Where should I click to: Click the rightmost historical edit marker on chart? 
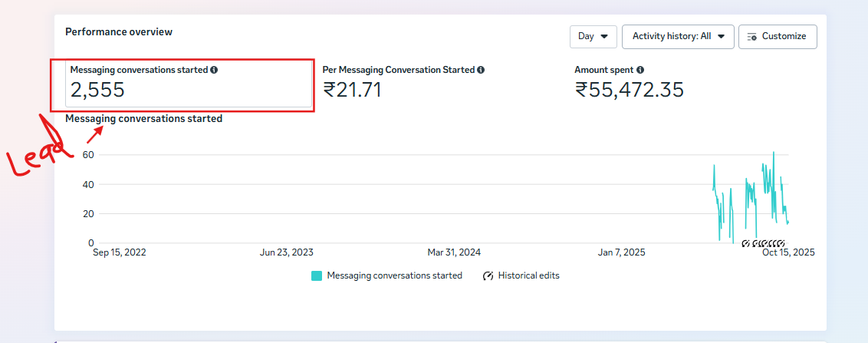[781, 243]
